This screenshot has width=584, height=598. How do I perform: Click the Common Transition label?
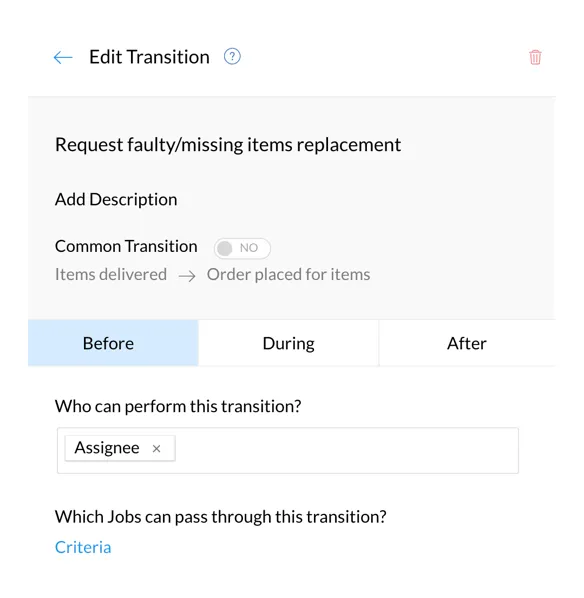126,246
